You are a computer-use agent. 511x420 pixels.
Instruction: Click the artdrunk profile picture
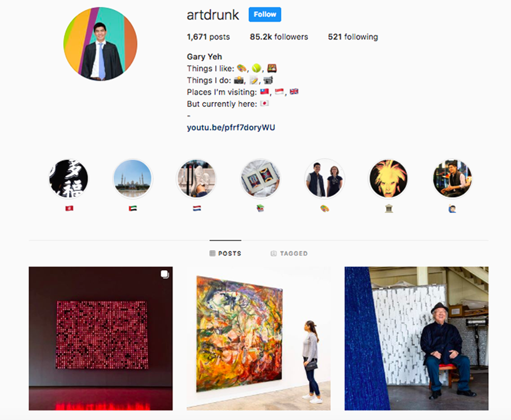(100, 44)
